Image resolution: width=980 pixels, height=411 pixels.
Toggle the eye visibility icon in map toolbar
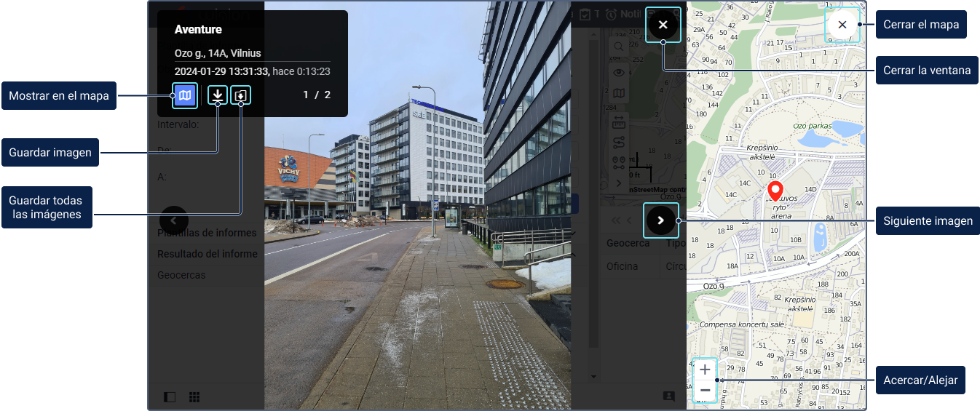point(619,71)
